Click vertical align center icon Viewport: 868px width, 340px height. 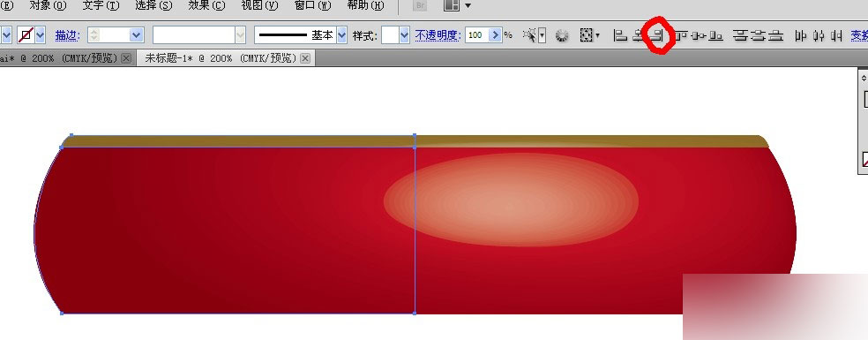(x=700, y=35)
